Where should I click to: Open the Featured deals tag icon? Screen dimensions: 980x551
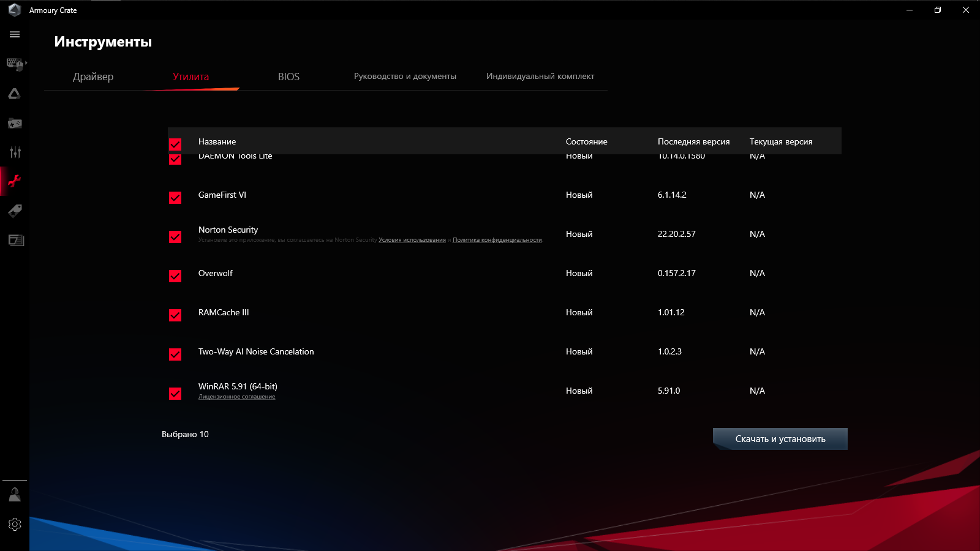(x=15, y=211)
